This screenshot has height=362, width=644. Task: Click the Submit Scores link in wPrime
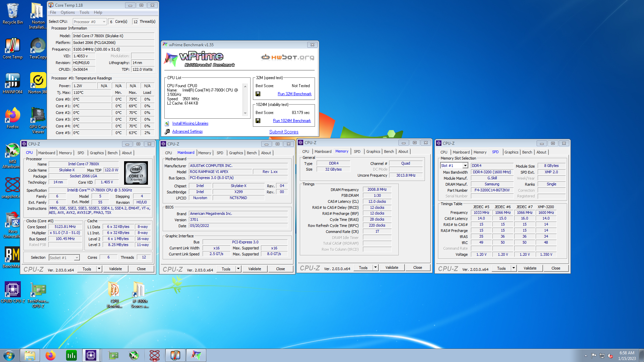[x=284, y=132]
